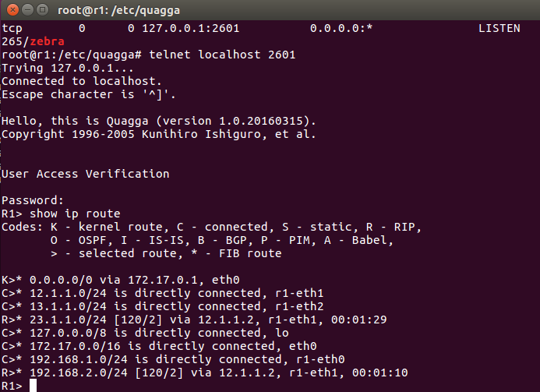
Task: Click the '127.0.0.0/8' loopback route row
Action: click(145, 333)
